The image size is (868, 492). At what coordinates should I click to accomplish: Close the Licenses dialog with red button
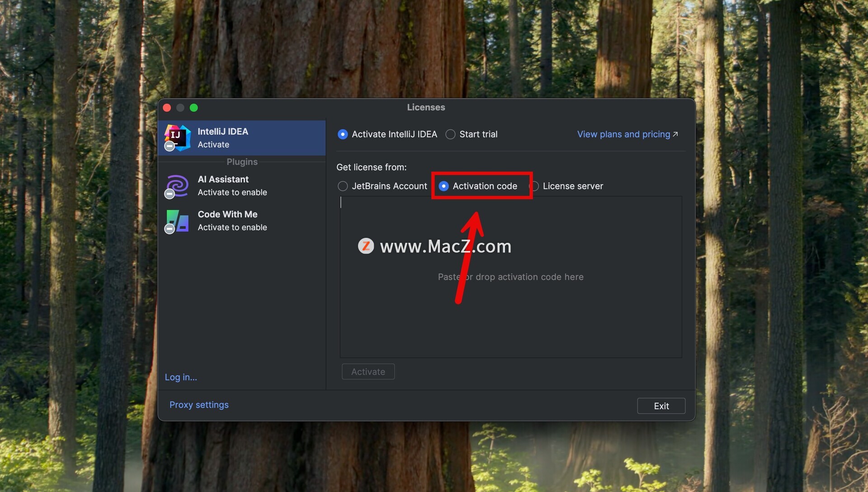pos(167,108)
